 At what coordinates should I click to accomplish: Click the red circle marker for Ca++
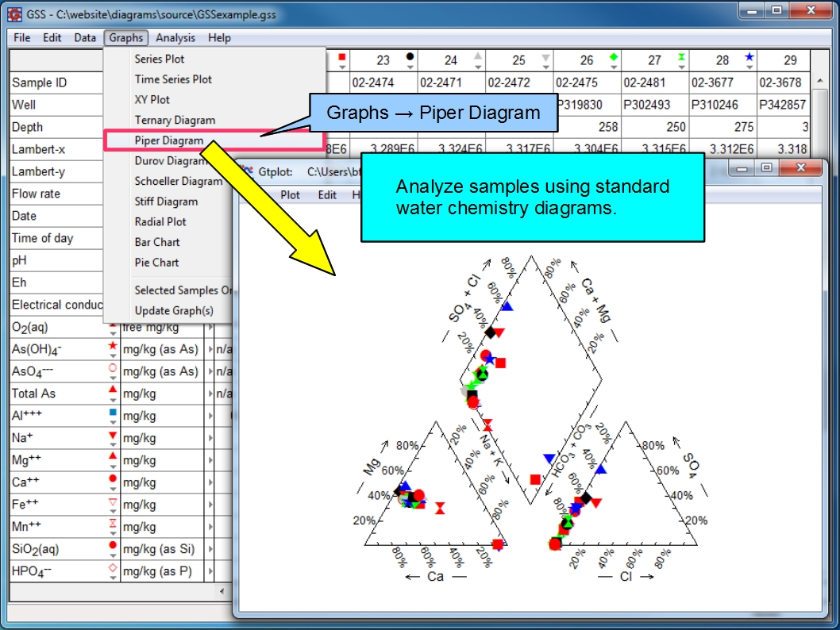click(113, 478)
